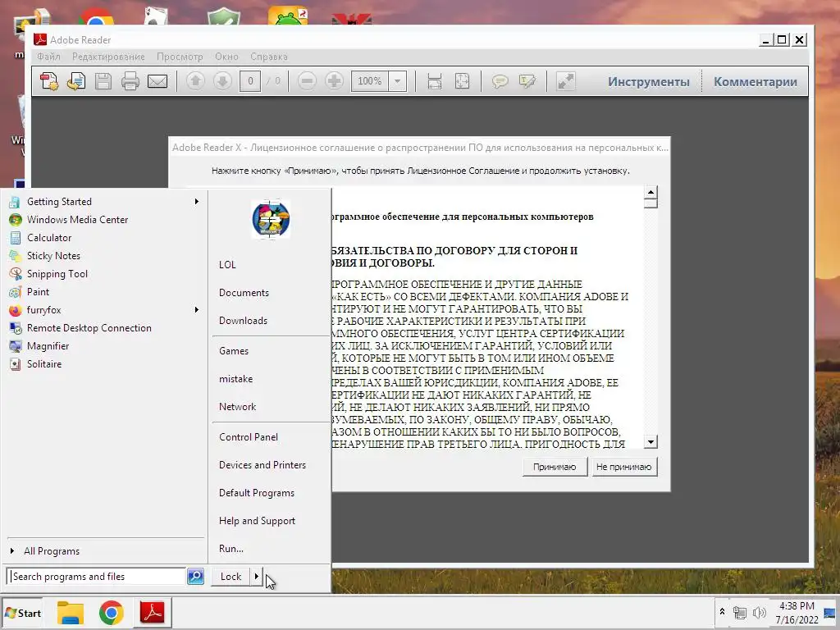Screen dimensions: 840x630
Task: Open Control Panel from Start menu
Action: 249,437
